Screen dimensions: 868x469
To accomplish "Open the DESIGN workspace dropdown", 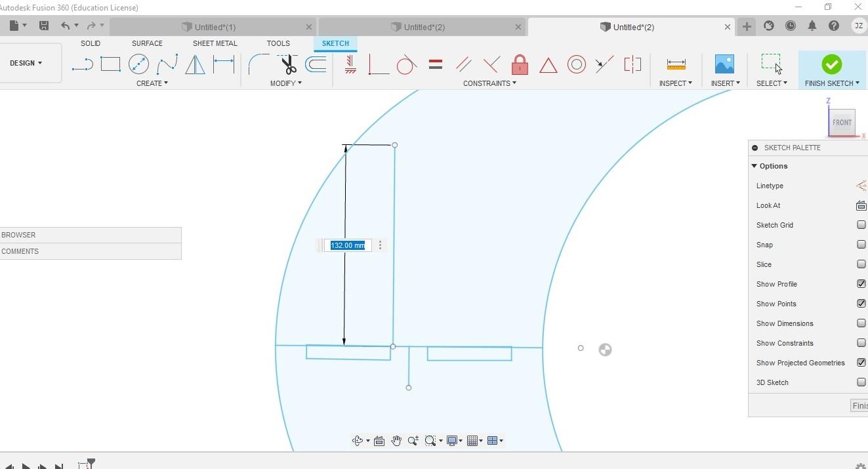I will coord(26,63).
